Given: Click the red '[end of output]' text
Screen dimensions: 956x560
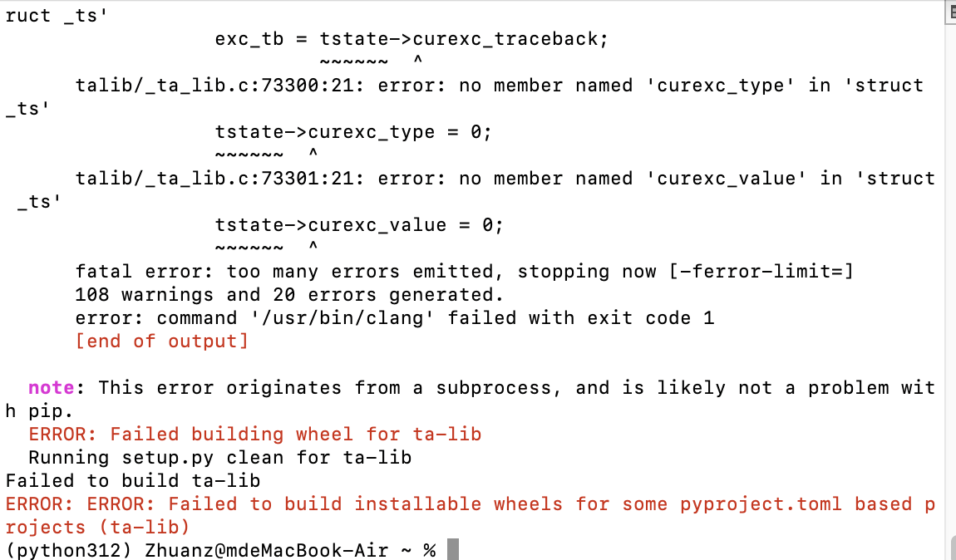Looking at the screenshot, I should (x=161, y=341).
